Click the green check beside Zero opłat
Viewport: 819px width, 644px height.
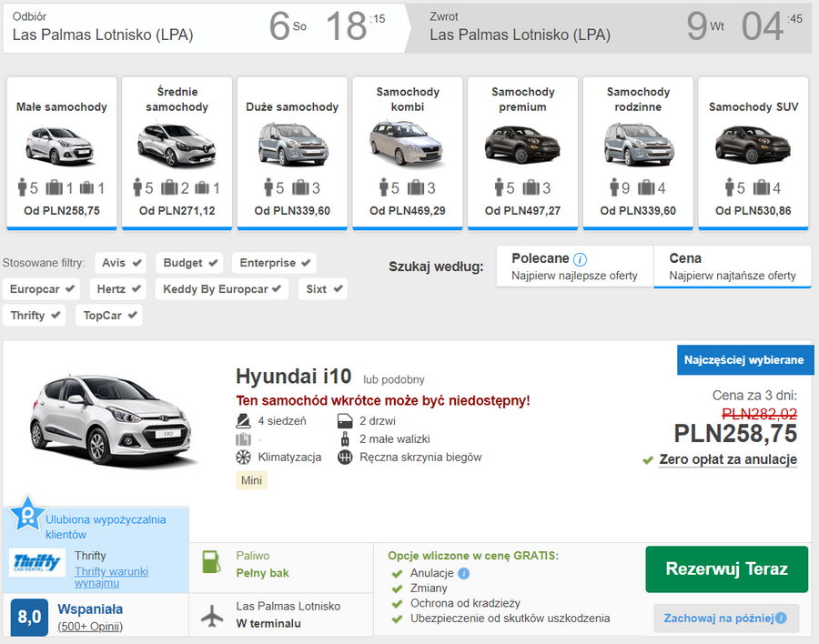648,460
